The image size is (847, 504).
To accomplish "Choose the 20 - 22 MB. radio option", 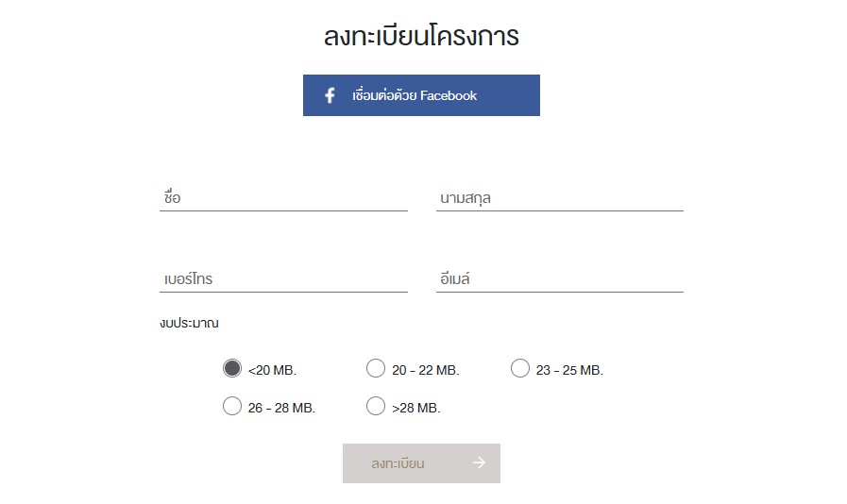I will 376,368.
